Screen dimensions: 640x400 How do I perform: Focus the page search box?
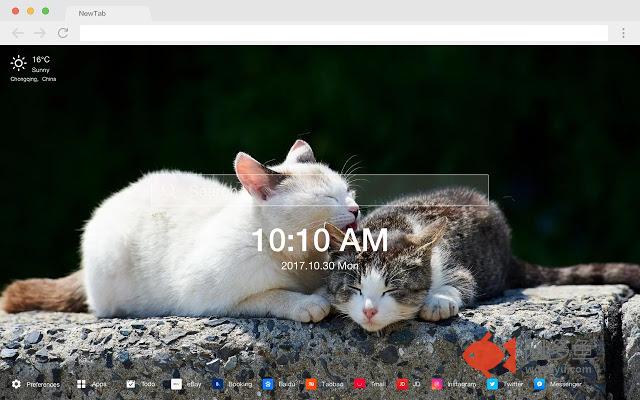pos(320,190)
